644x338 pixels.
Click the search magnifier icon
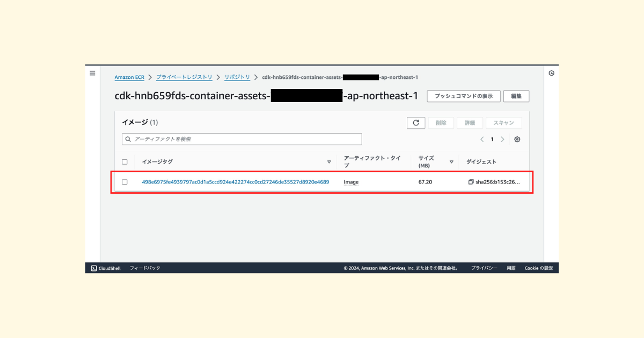click(128, 139)
